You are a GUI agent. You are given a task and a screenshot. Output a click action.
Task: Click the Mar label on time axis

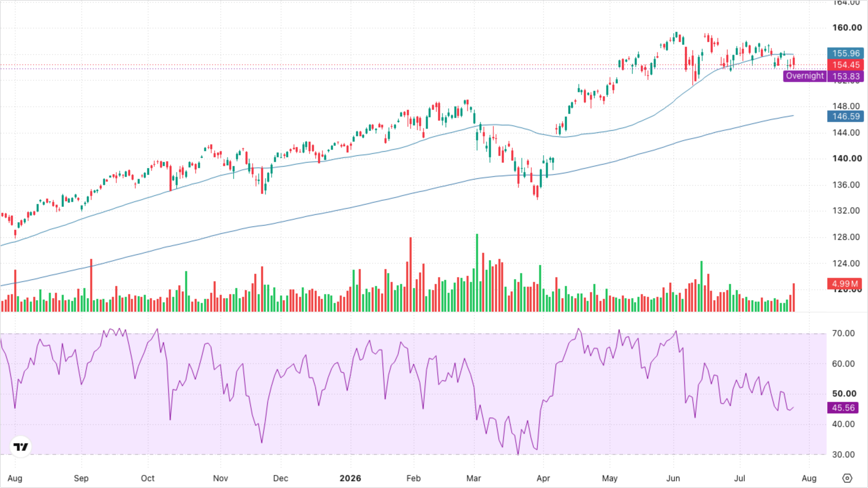(x=474, y=478)
